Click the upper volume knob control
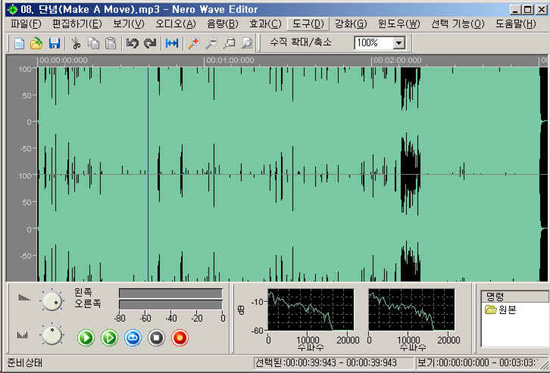The width and height of the screenshot is (550, 373). click(x=52, y=301)
